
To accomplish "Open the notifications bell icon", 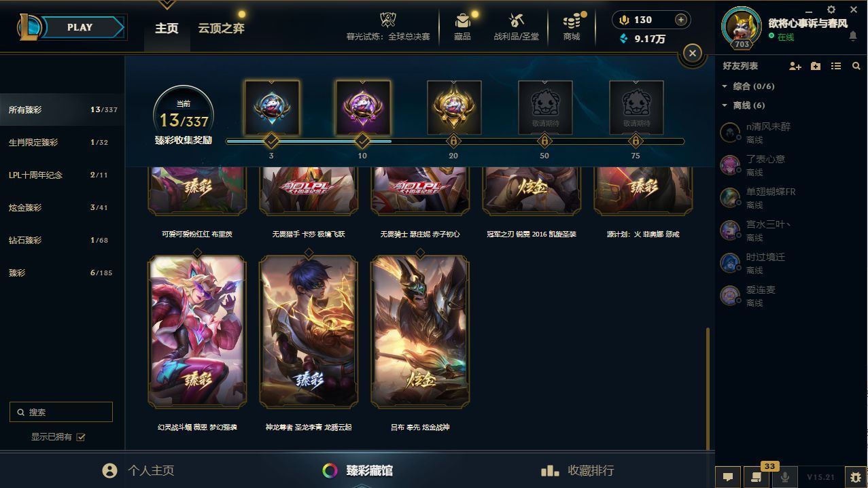I will pyautogui.click(x=852, y=36).
